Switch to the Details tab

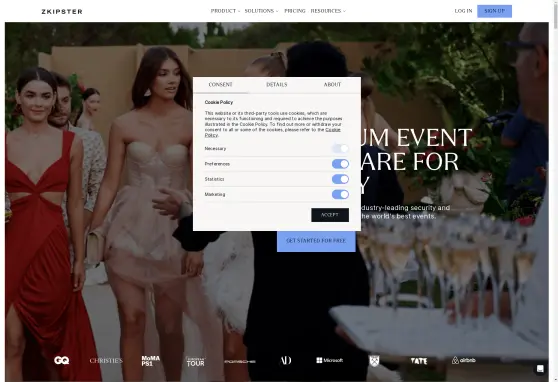tap(277, 85)
